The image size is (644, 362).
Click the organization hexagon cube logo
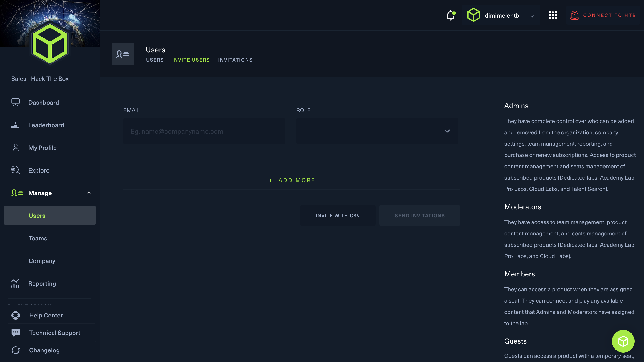point(50,44)
